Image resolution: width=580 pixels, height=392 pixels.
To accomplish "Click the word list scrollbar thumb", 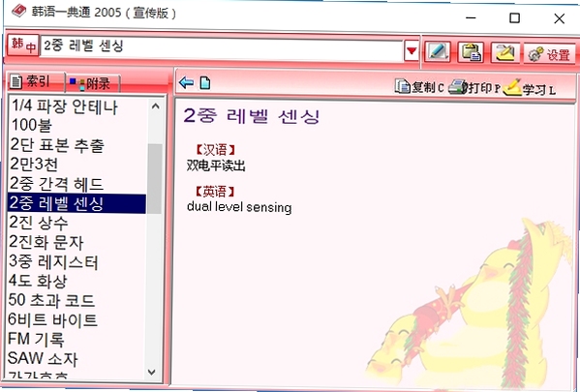I will point(155,179).
